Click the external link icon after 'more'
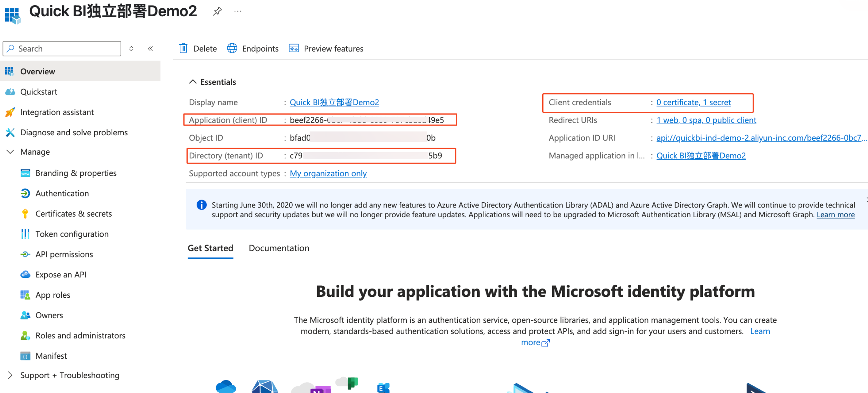The height and width of the screenshot is (393, 868). [x=545, y=343]
